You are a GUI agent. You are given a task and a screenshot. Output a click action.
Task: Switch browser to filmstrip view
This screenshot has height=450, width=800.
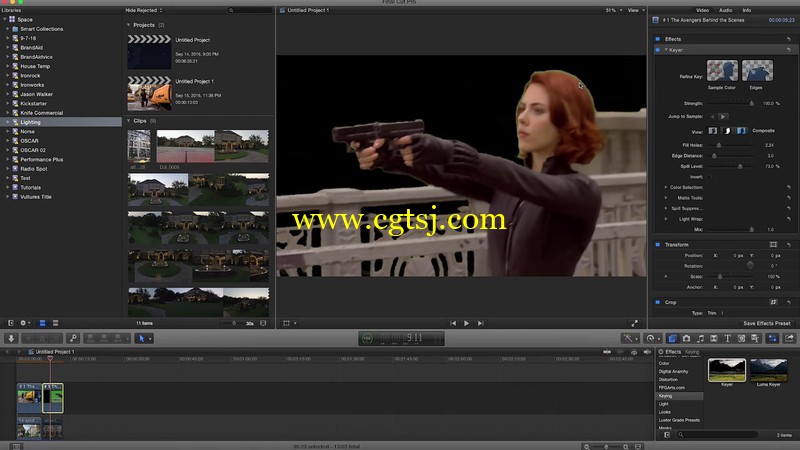[x=42, y=323]
